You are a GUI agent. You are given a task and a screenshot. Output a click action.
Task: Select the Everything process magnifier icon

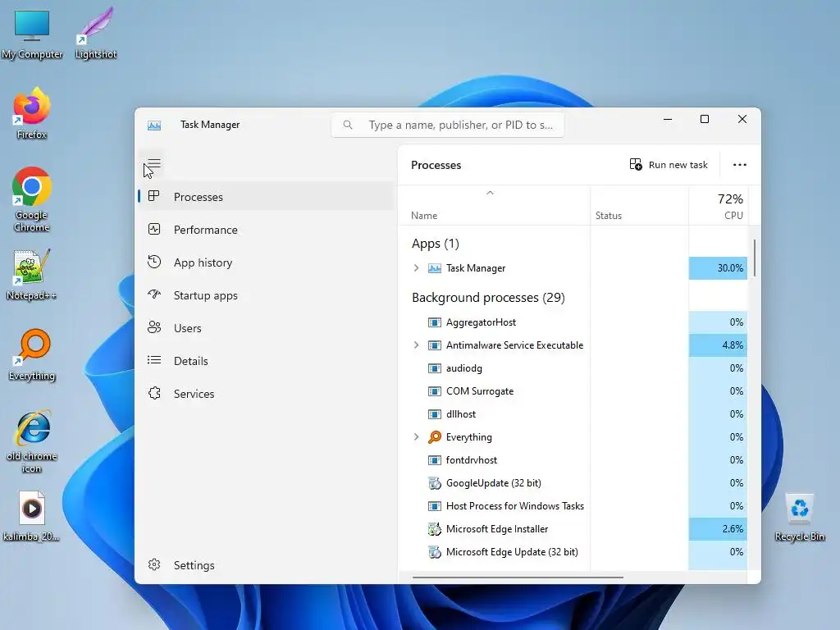tap(435, 437)
